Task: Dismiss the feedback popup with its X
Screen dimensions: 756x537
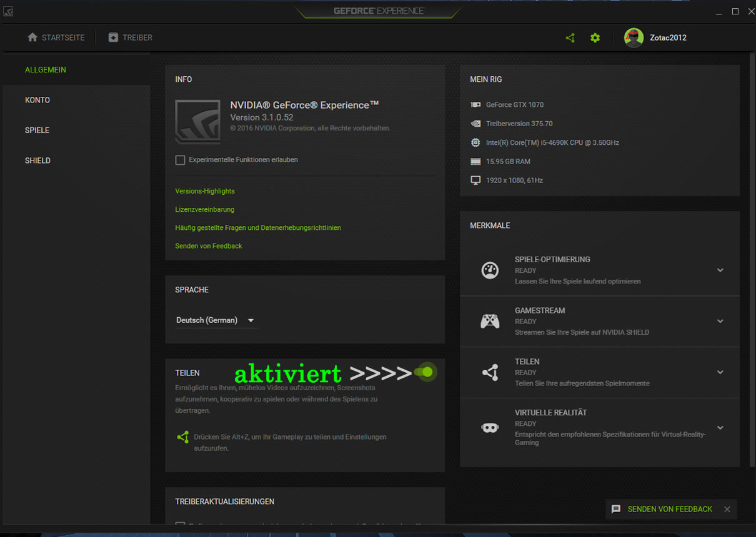Action: pos(727,509)
